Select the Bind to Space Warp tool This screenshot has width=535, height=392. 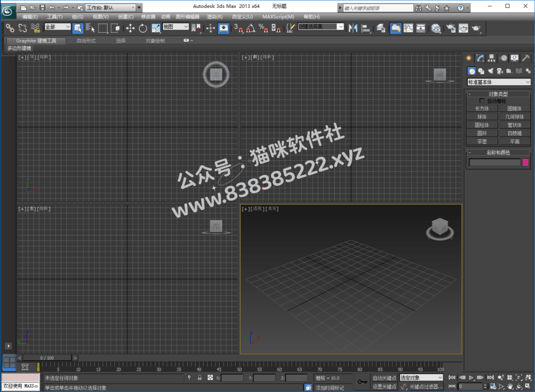(x=35, y=28)
